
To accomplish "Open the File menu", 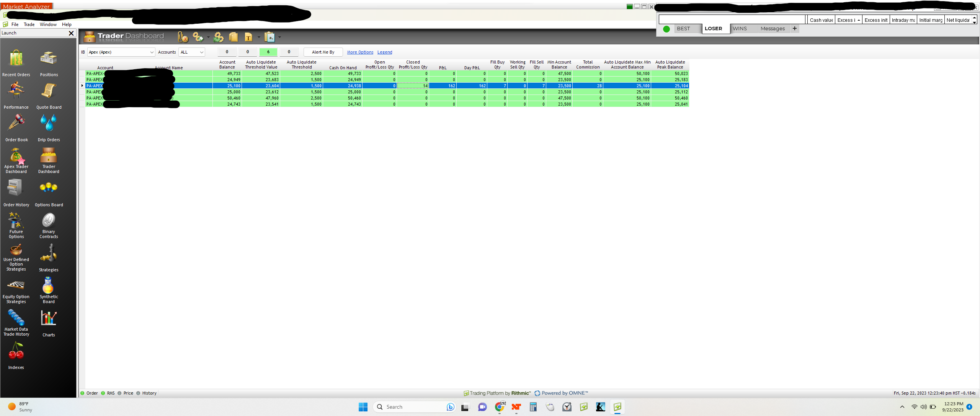I will [15, 24].
